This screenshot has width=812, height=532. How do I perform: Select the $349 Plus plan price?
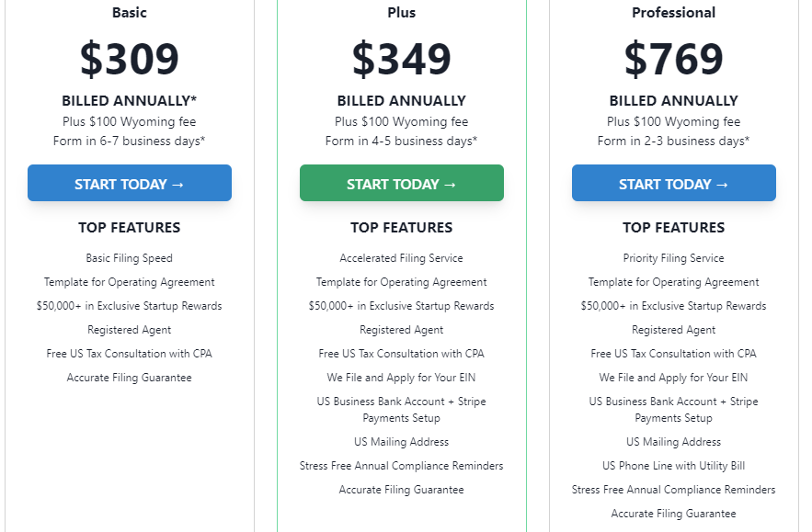pyautogui.click(x=401, y=59)
